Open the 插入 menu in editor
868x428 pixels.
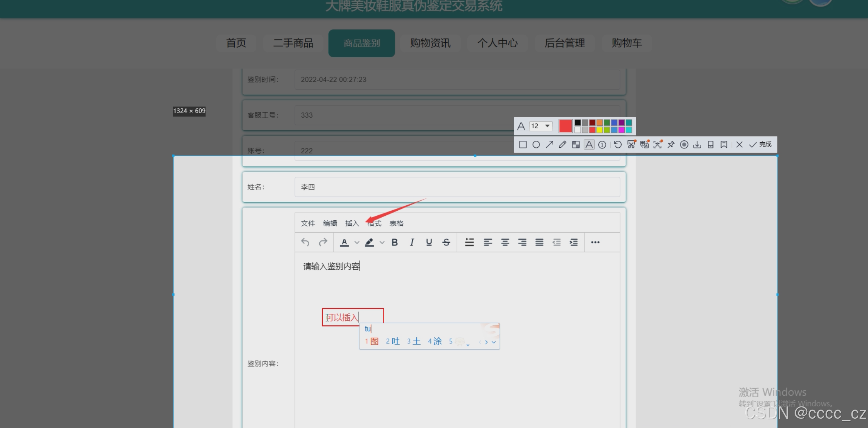click(352, 223)
